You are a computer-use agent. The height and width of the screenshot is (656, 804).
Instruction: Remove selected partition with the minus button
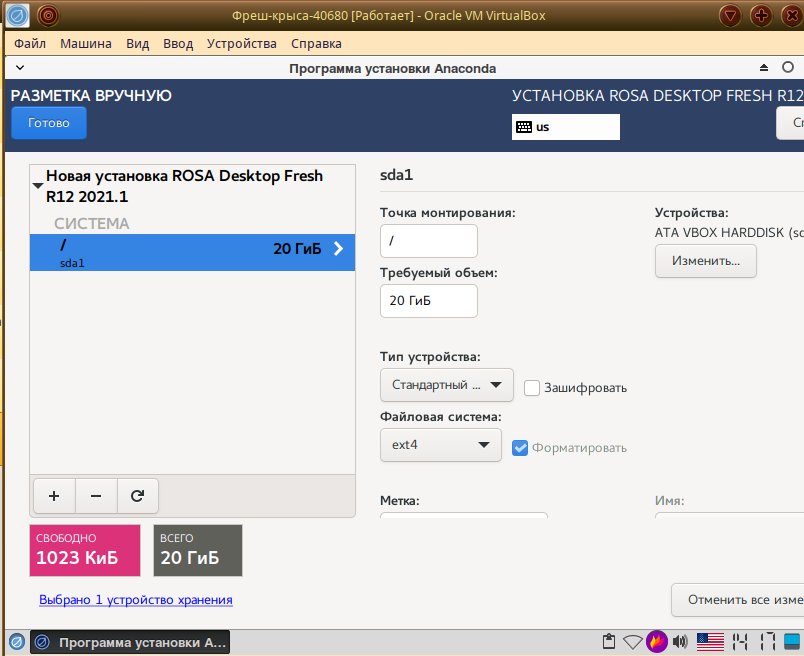click(96, 495)
